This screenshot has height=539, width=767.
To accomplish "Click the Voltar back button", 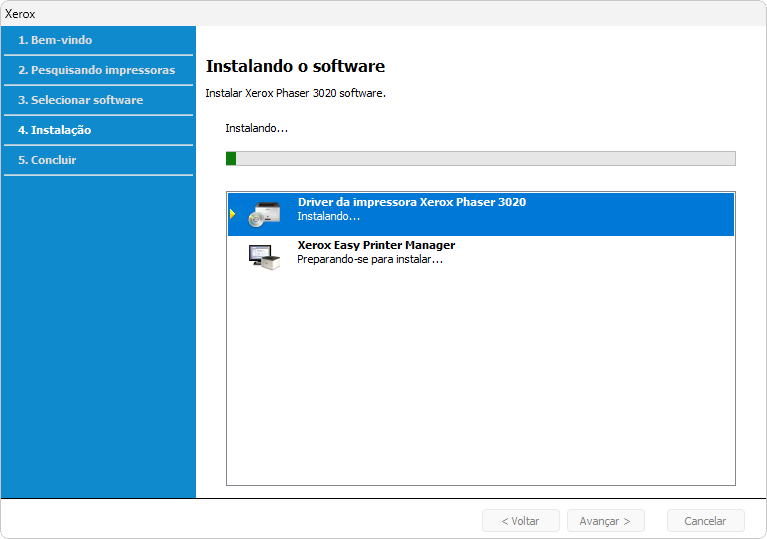I will pos(520,521).
